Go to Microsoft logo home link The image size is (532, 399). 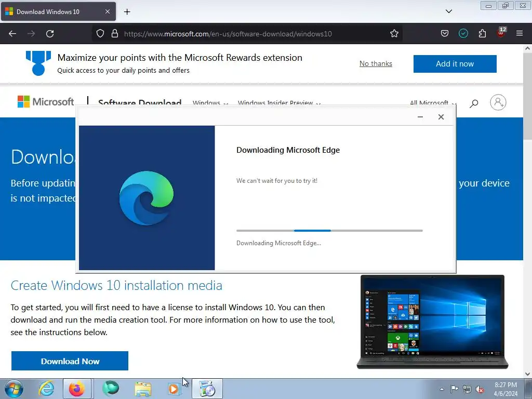46,101
